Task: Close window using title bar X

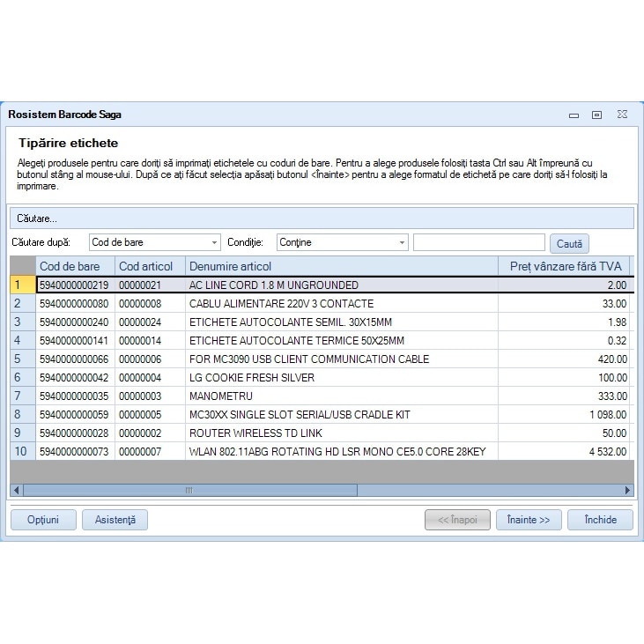Action: click(621, 115)
